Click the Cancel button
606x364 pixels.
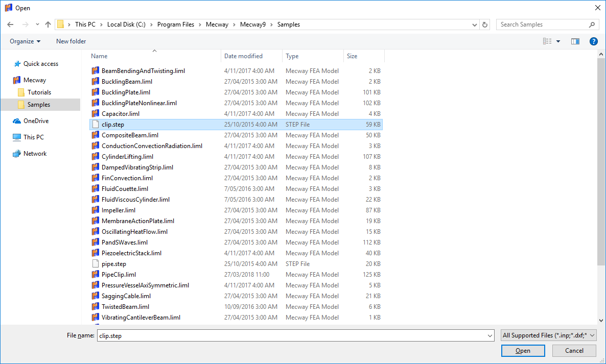[574, 351]
